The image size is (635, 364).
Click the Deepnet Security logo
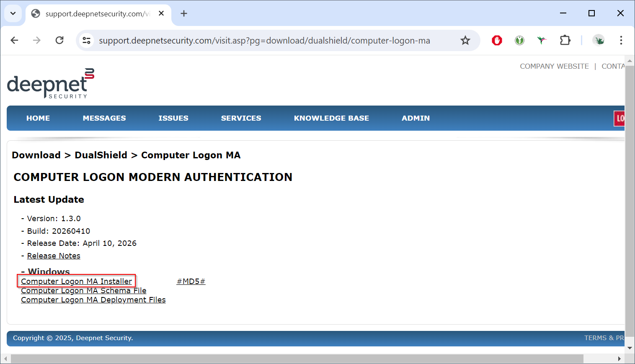[50, 84]
